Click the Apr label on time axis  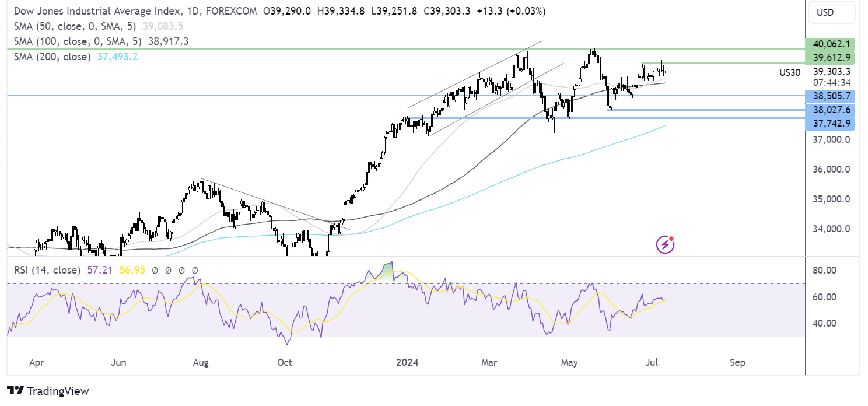point(36,362)
